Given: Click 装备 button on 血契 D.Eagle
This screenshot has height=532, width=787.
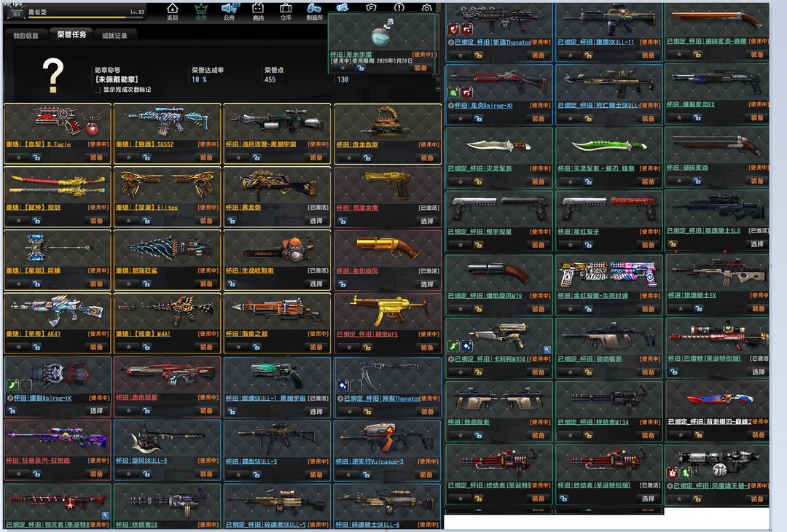Looking at the screenshot, I should tap(96, 157).
